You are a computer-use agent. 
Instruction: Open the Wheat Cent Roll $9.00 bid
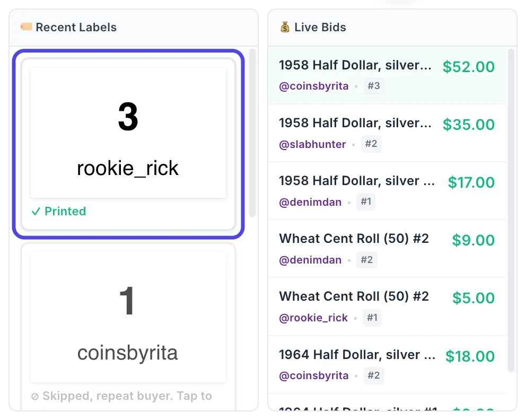387,249
